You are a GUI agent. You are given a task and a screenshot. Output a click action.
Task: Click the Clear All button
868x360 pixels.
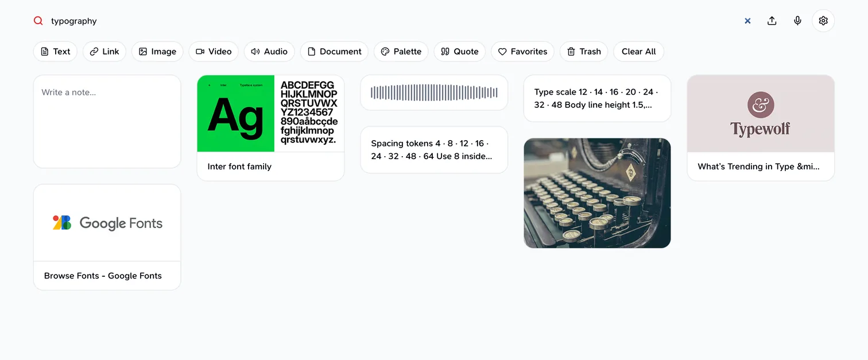(x=638, y=52)
